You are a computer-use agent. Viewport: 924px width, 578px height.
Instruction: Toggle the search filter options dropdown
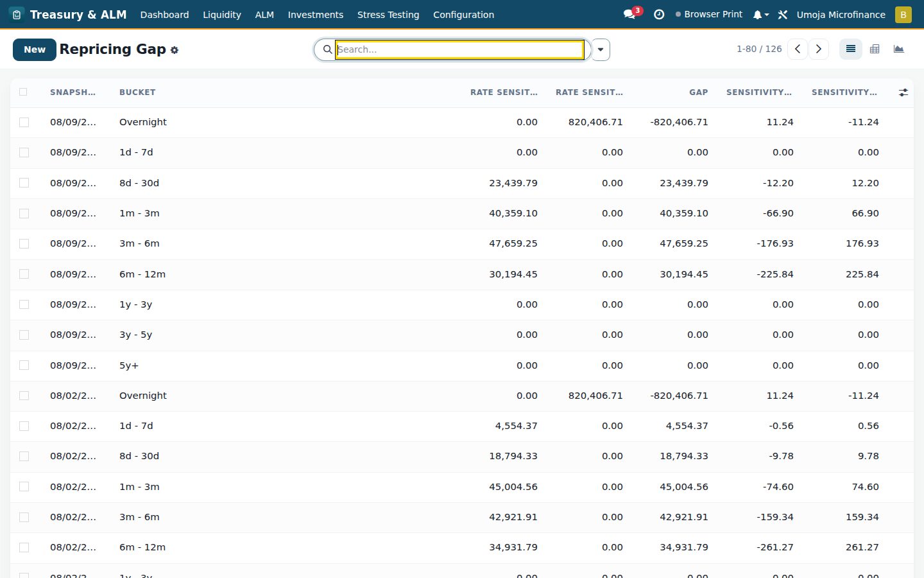[x=601, y=49]
